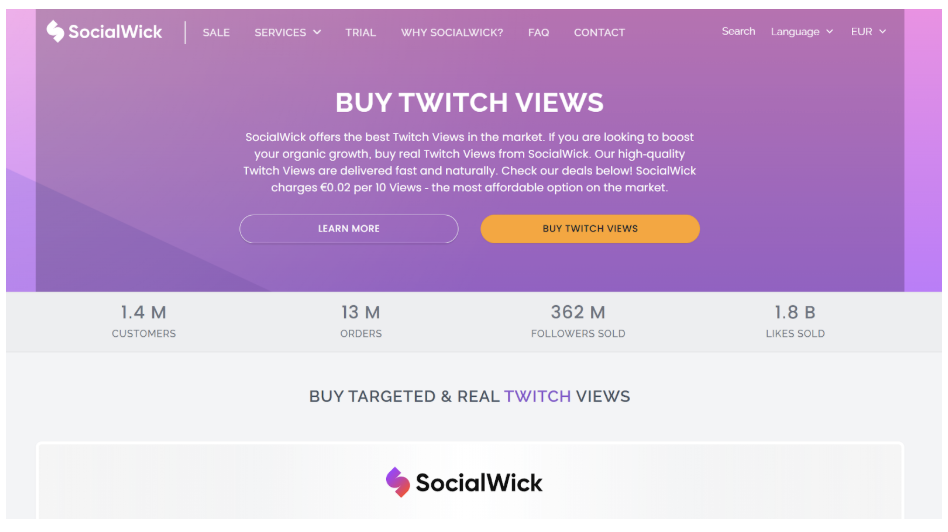Click the 13 M Orders statistic

361,321
